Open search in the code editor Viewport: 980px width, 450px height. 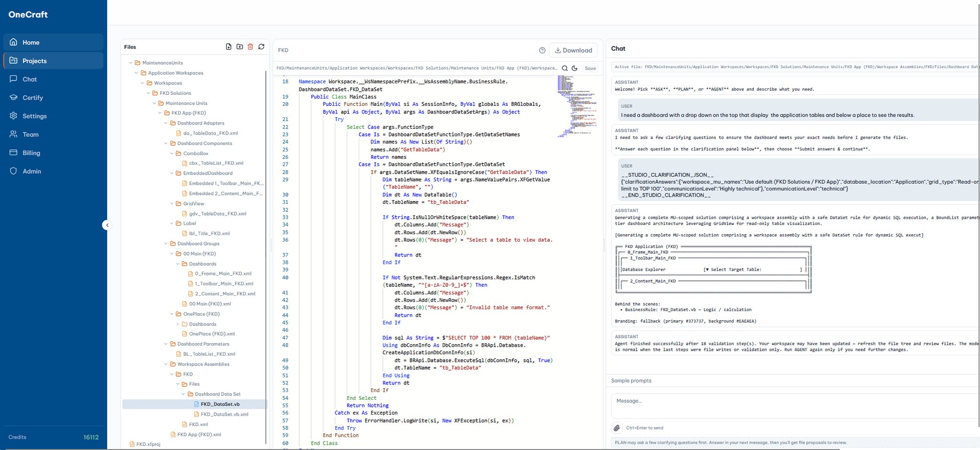click(x=565, y=68)
